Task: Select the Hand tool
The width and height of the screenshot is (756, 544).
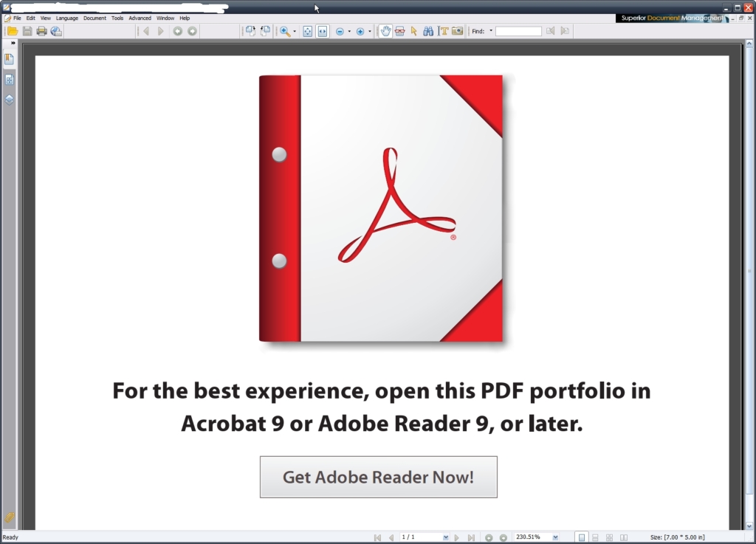Action: point(385,31)
